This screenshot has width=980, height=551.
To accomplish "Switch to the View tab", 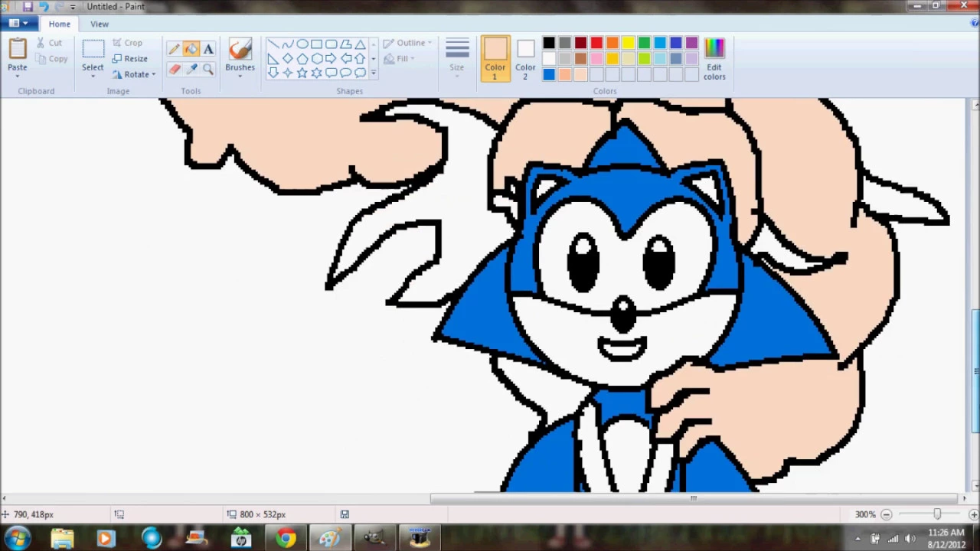I will point(100,24).
